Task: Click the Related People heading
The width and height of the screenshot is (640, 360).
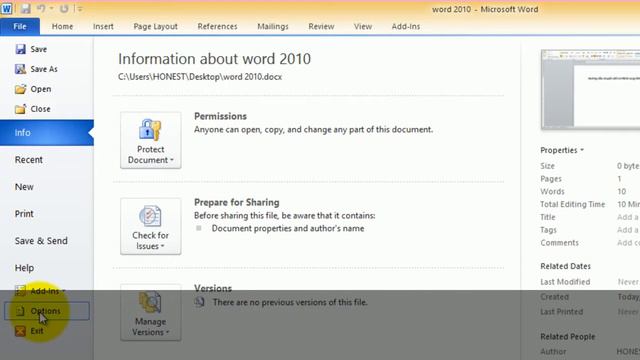Action: click(568, 337)
